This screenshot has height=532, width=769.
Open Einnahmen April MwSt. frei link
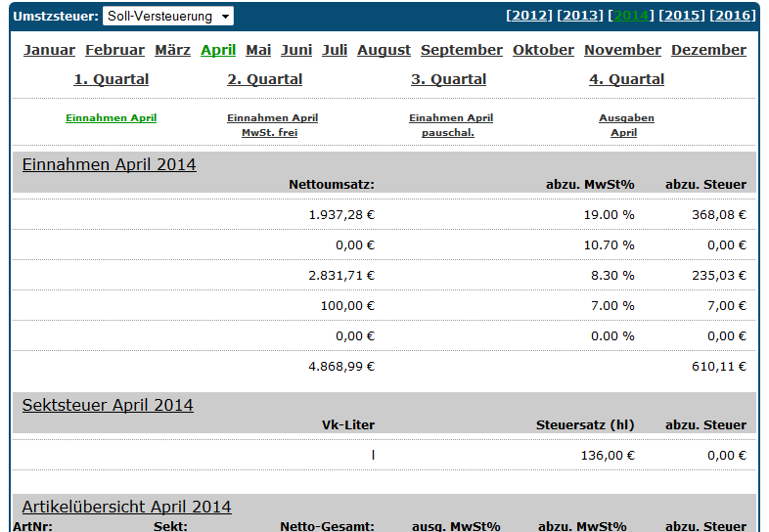coord(272,125)
